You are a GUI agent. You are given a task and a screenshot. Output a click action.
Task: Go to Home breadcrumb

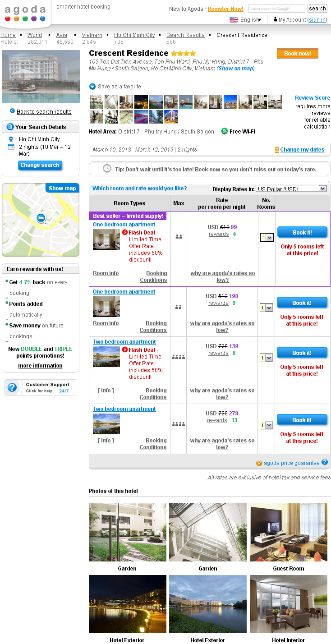coord(8,35)
